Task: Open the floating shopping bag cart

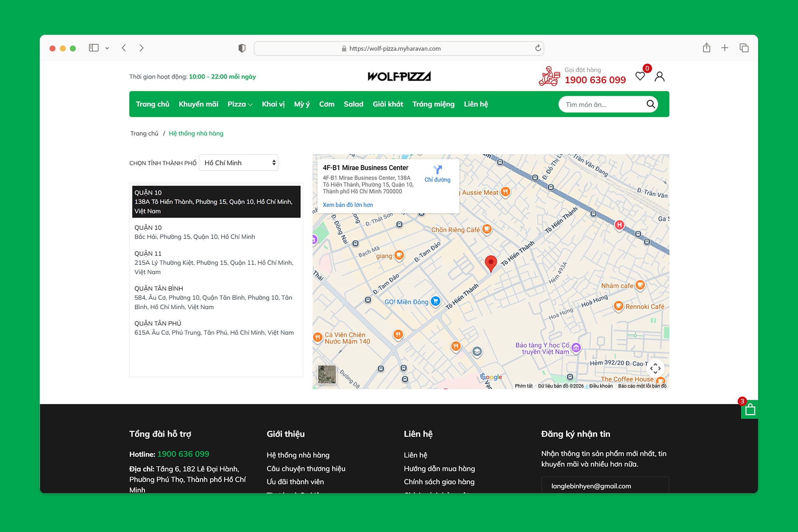Action: [x=750, y=409]
